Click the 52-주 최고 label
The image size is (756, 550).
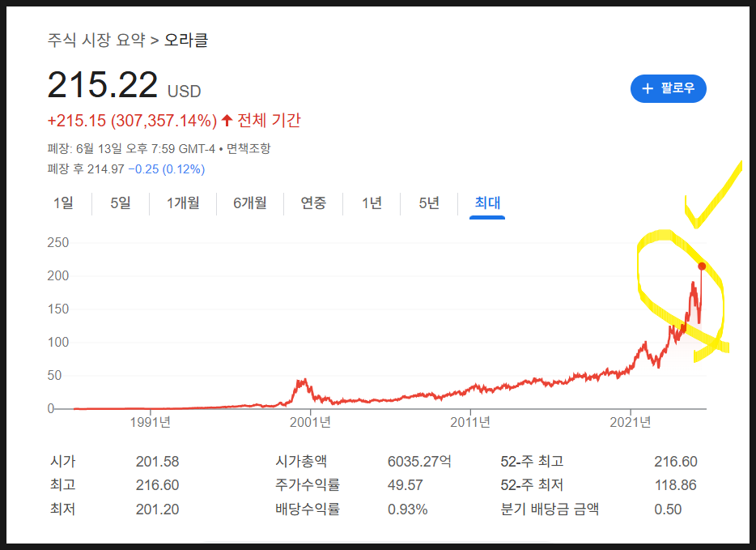click(x=532, y=462)
